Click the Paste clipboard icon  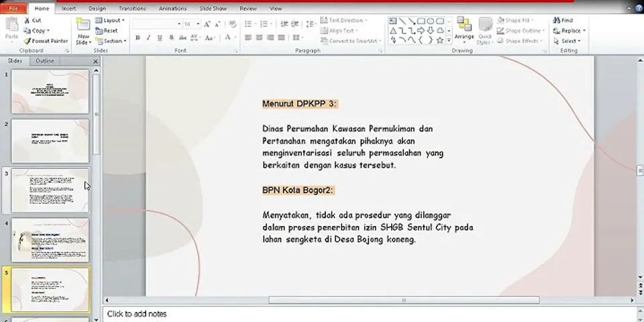pyautogui.click(x=11, y=25)
